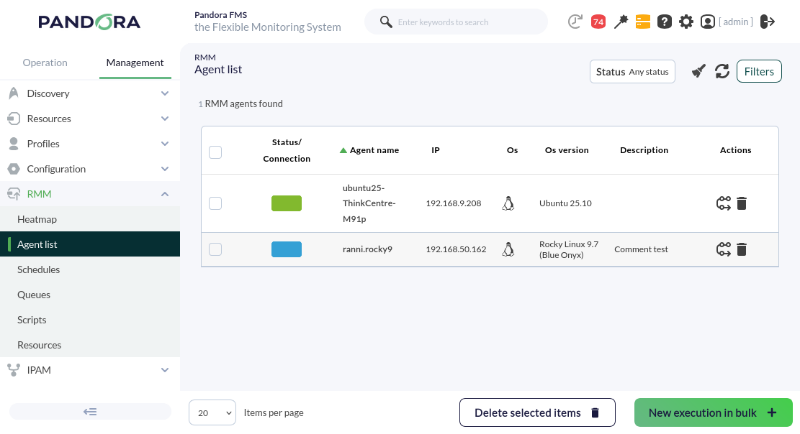Open the help question mark icon
The height and width of the screenshot is (434, 800).
(x=664, y=21)
